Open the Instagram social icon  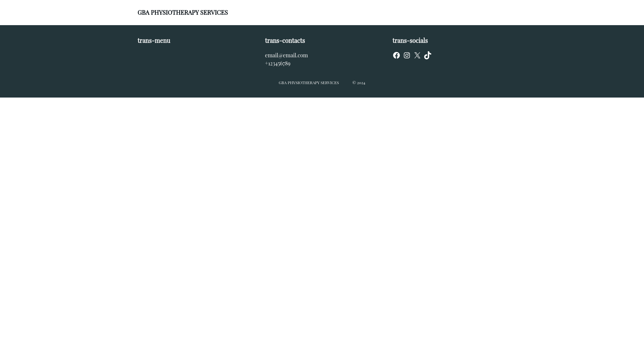[x=407, y=55]
